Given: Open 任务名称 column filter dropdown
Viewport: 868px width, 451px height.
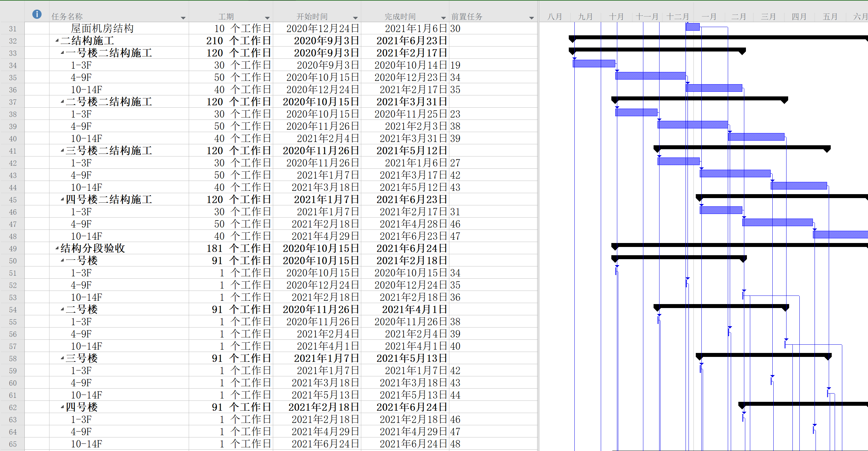Looking at the screenshot, I should 183,18.
